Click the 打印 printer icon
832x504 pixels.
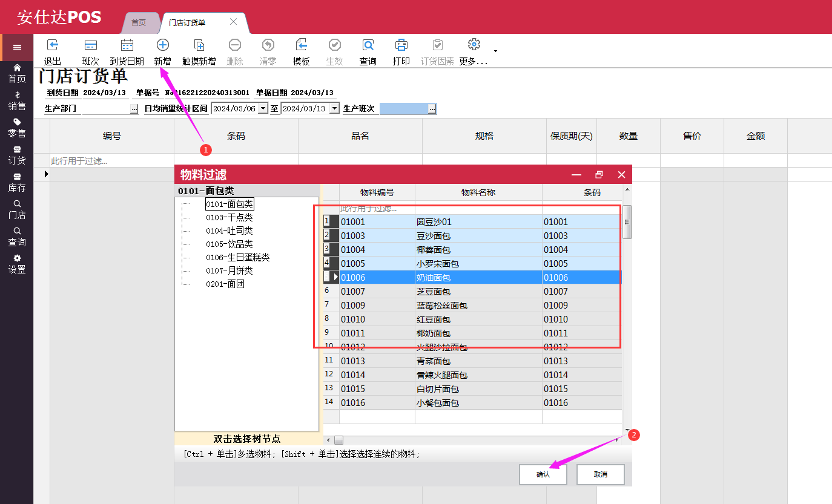click(401, 45)
